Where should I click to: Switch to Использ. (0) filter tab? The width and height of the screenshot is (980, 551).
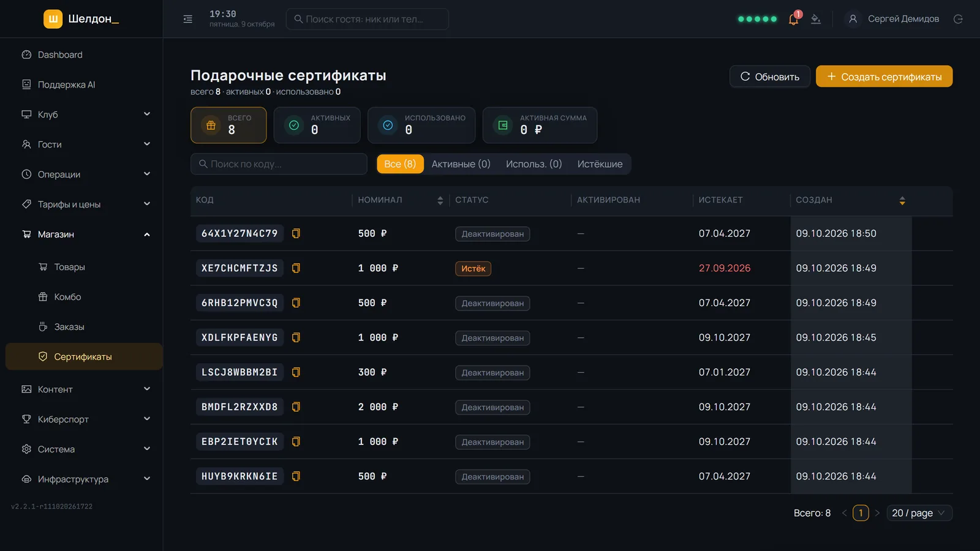[x=533, y=164]
